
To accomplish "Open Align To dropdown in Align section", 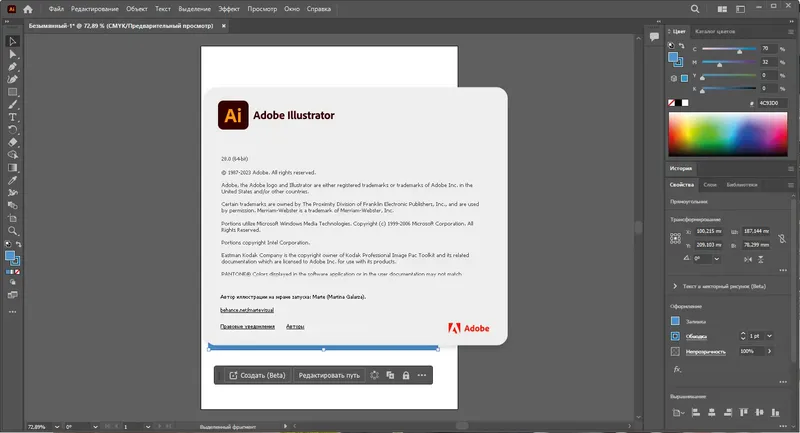I will [x=678, y=413].
